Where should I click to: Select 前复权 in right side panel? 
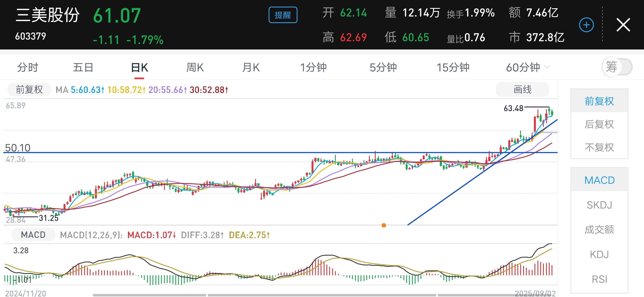[599, 101]
